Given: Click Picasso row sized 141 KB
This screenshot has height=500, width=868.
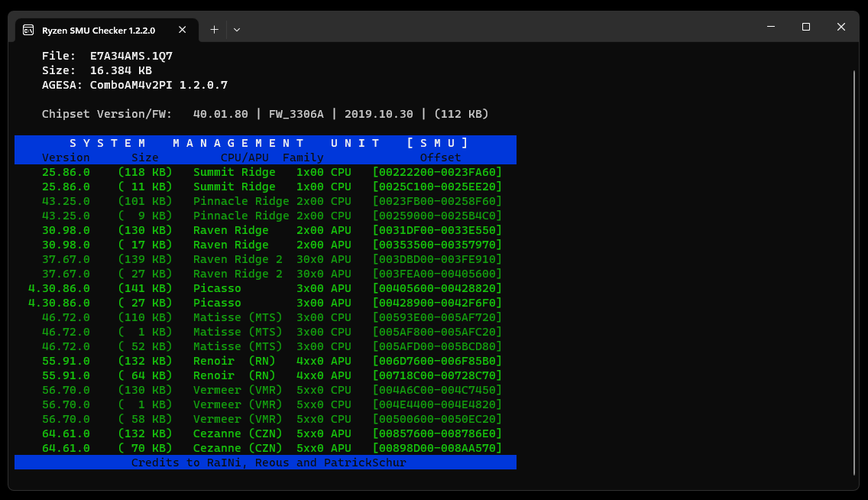Looking at the screenshot, I should (265, 288).
